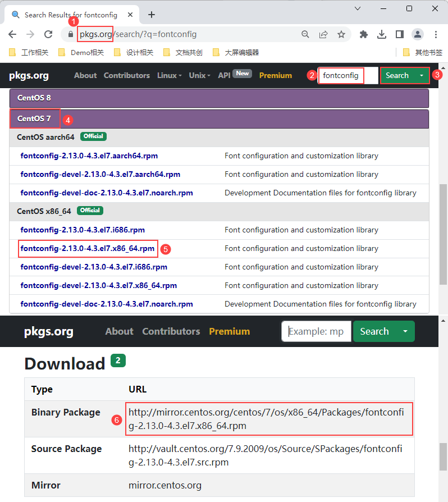Click the zoom magnifier icon in address bar
This screenshot has height=502, width=448.
(305, 34)
